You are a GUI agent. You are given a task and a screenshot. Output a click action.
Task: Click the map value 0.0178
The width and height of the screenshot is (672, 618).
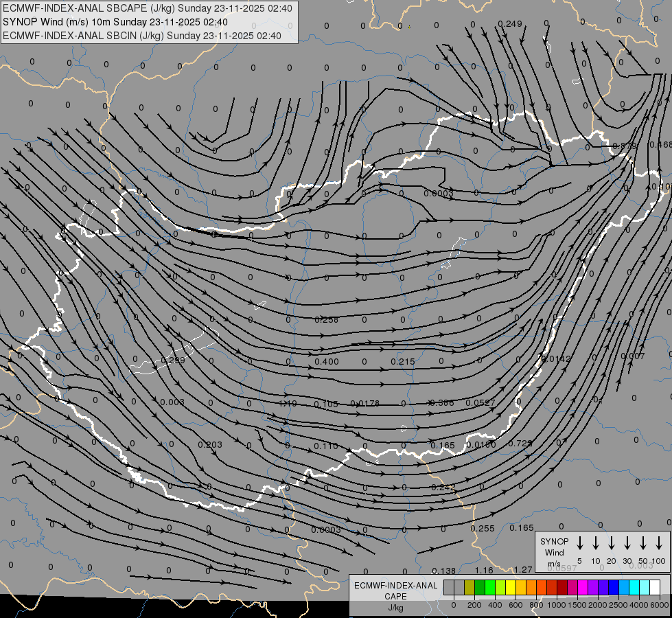click(x=364, y=404)
